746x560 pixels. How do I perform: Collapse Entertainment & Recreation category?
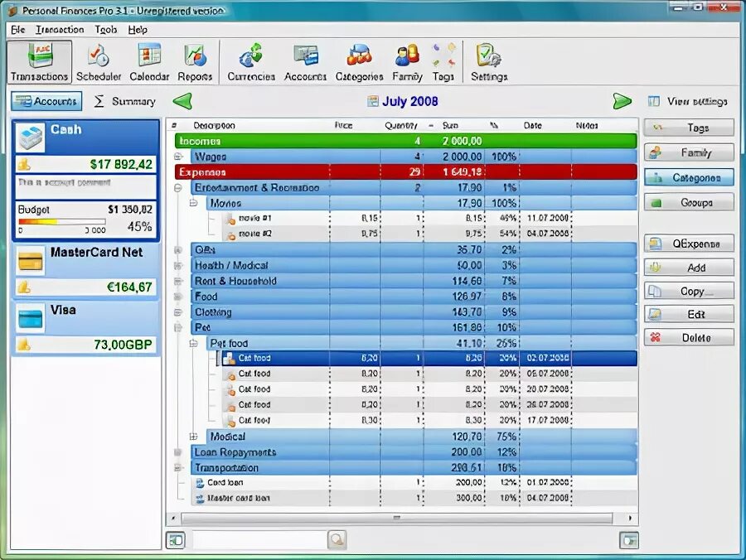[178, 188]
